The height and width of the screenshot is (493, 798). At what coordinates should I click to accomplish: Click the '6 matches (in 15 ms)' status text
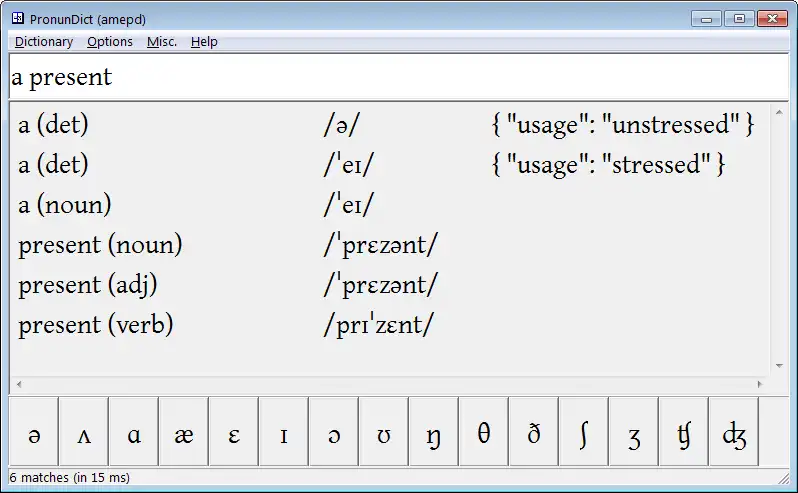pos(70,478)
